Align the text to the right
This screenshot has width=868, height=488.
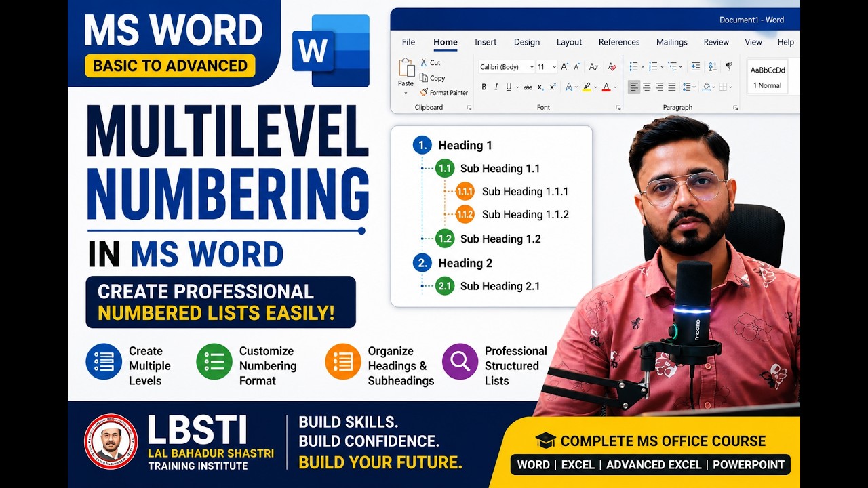pyautogui.click(x=659, y=87)
